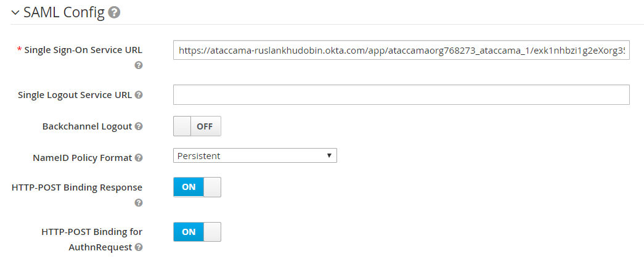Viewport: 644px width, 259px height.
Task: Click into the Single Logout Service URL field
Action: tap(401, 94)
